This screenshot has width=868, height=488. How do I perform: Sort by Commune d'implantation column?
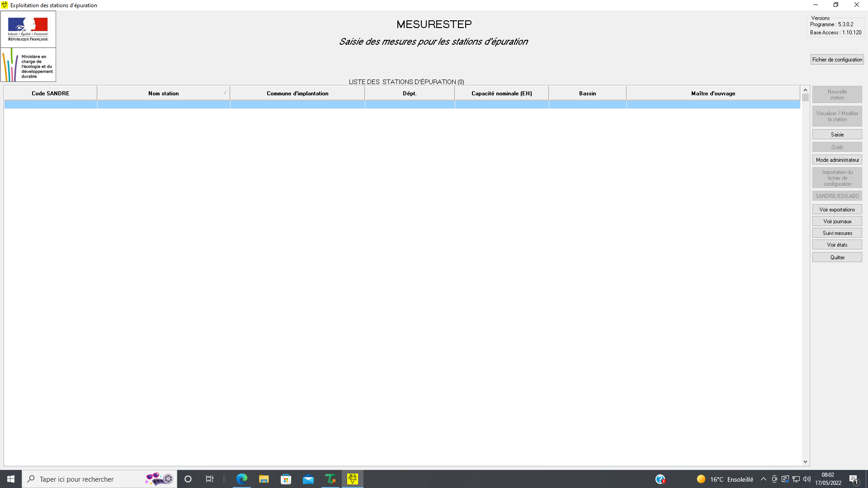297,94
